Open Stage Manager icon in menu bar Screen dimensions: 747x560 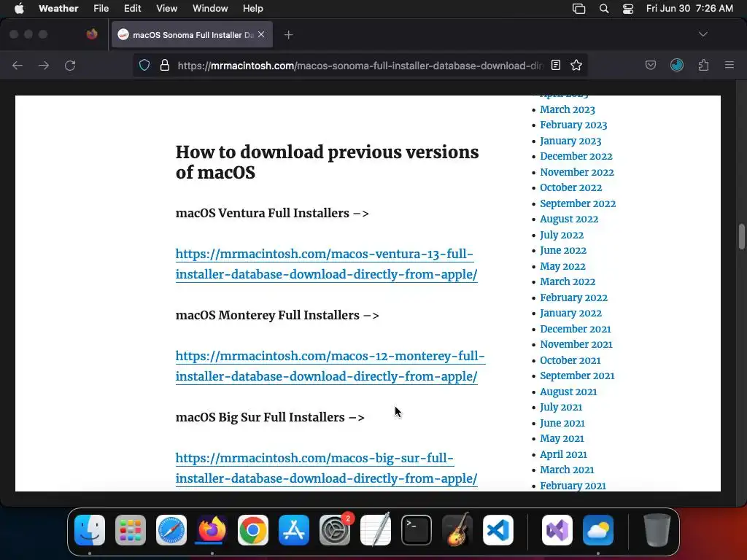(578, 9)
